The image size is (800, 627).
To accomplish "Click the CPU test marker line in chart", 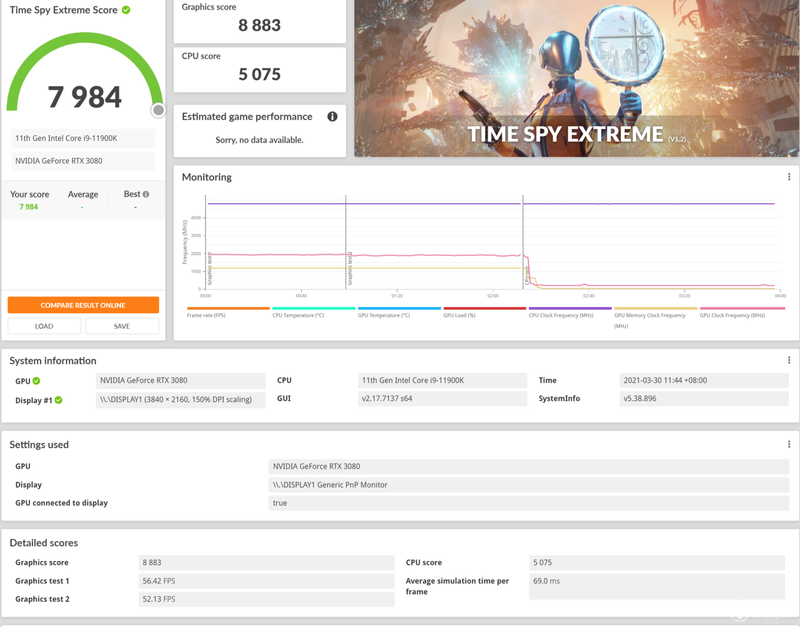I will [x=523, y=242].
